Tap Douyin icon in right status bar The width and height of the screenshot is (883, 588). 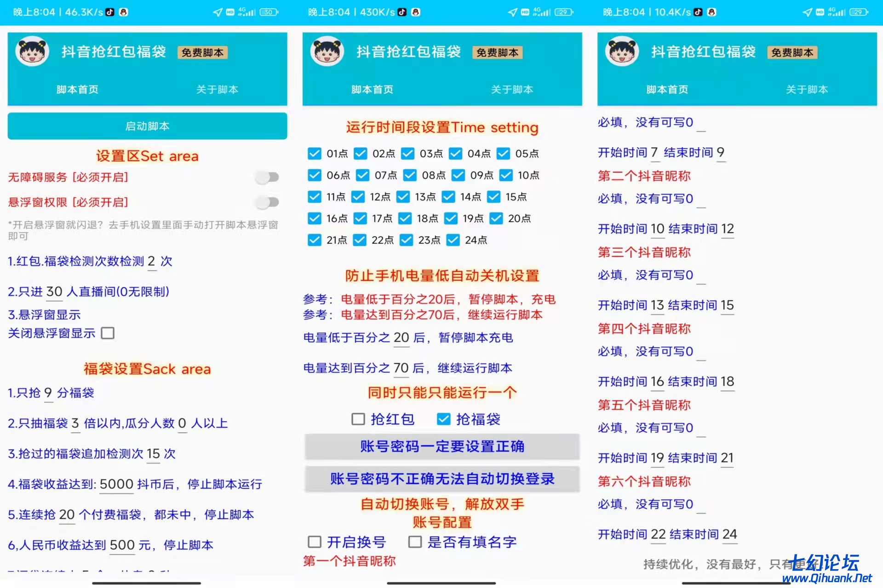[x=698, y=12]
